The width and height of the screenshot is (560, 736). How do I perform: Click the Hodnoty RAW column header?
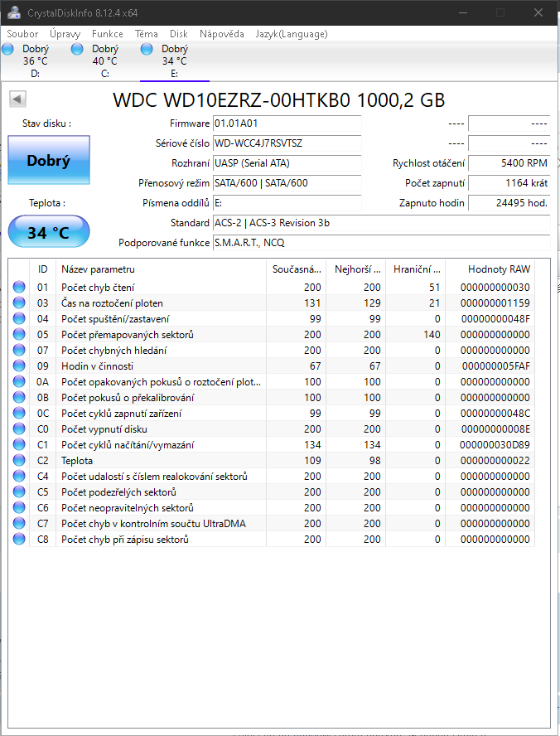490,269
